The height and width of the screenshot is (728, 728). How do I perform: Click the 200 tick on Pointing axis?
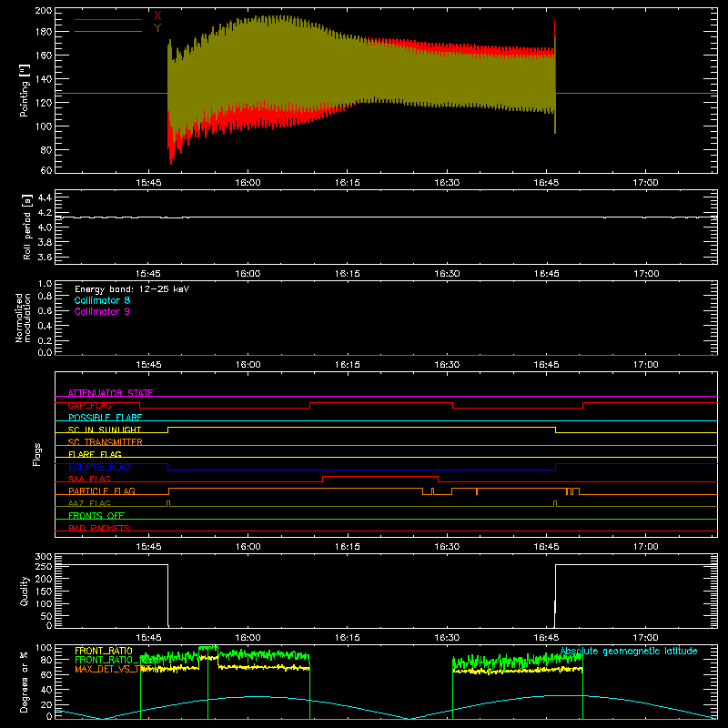pos(44,10)
